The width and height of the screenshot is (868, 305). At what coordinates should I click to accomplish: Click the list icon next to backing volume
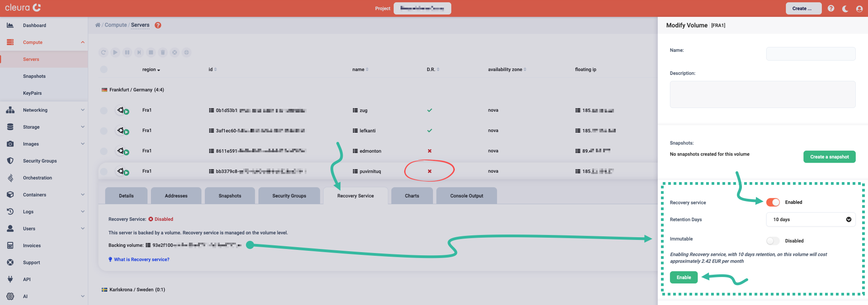pos(148,245)
